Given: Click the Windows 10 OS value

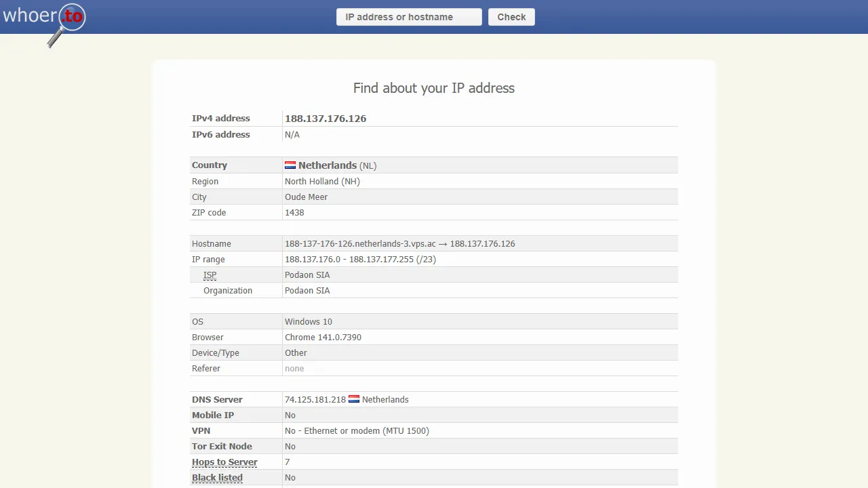Looking at the screenshot, I should 309,321.
